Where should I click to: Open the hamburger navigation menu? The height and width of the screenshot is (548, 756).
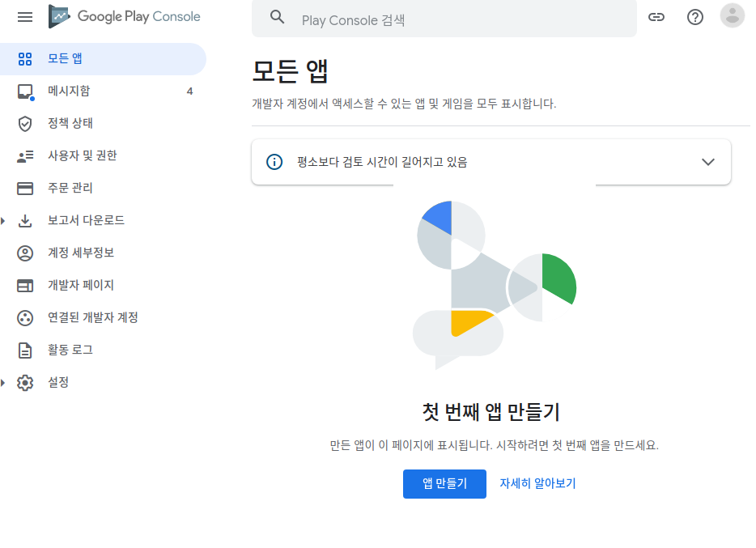[x=25, y=17]
